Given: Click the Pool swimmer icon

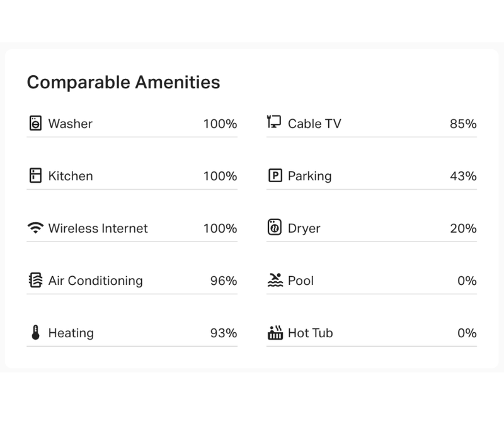Looking at the screenshot, I should [x=275, y=281].
